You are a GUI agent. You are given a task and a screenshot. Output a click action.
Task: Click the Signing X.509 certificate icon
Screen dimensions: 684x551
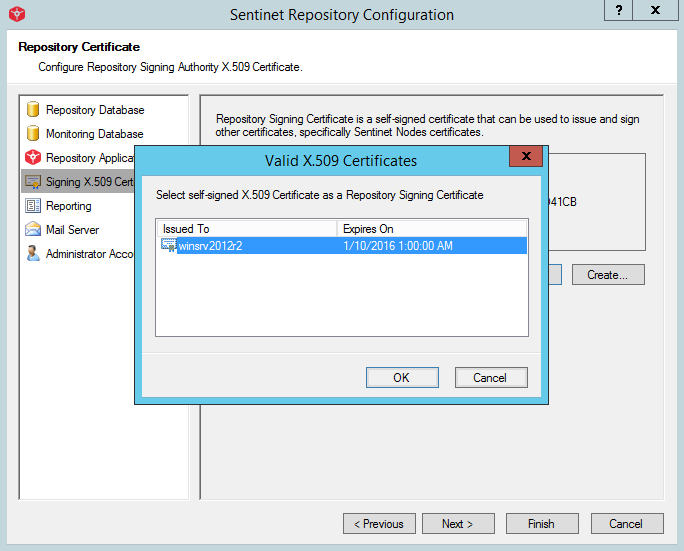click(x=33, y=181)
